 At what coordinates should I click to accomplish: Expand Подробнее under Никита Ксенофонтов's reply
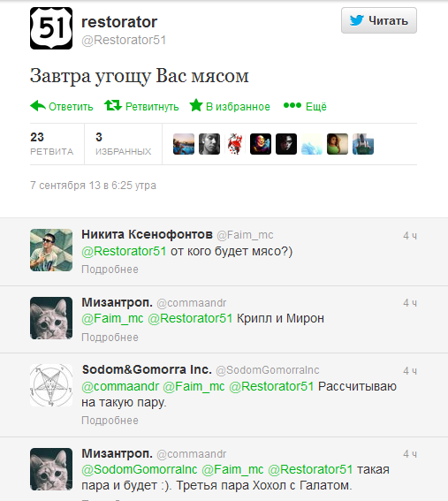pos(110,269)
